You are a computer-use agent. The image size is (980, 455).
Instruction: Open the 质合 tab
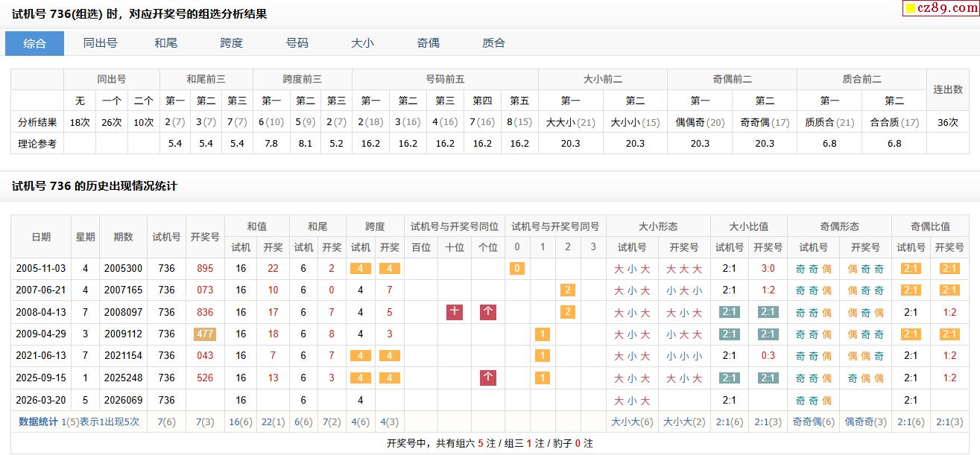pos(493,43)
